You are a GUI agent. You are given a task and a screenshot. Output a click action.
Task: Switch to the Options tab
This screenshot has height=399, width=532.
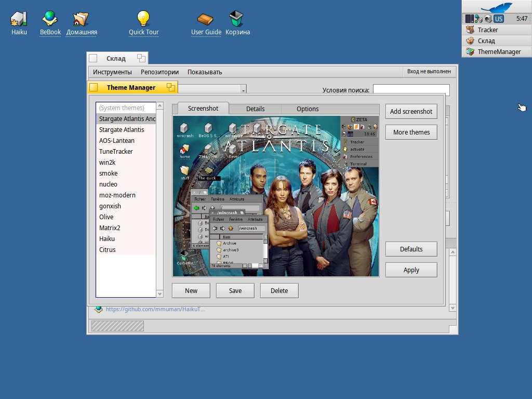(x=308, y=109)
